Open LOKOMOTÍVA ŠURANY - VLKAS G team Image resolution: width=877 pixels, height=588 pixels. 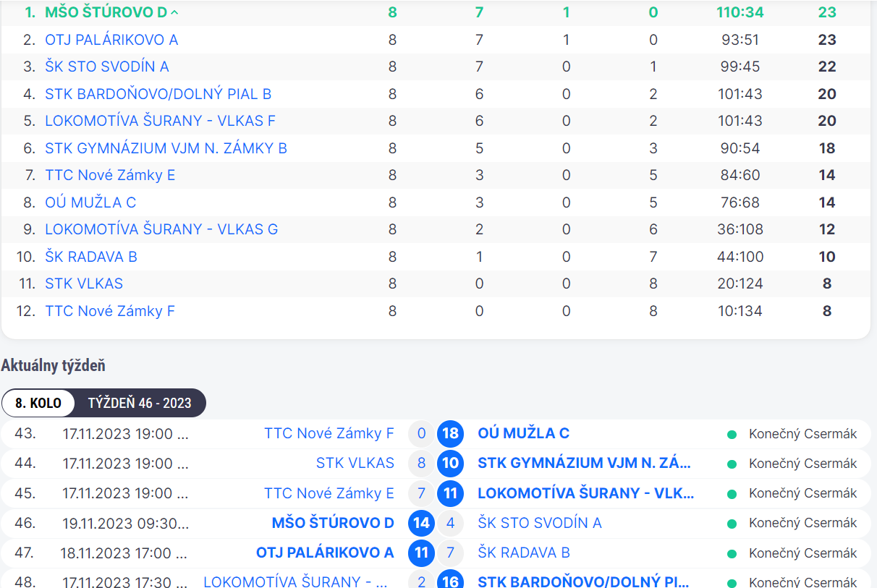(x=161, y=229)
